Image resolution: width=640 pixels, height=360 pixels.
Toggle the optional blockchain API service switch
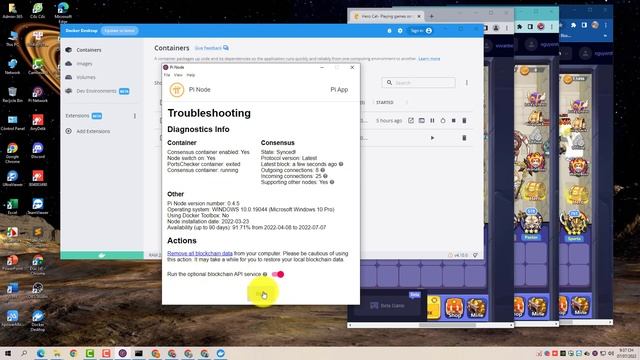[x=278, y=274]
